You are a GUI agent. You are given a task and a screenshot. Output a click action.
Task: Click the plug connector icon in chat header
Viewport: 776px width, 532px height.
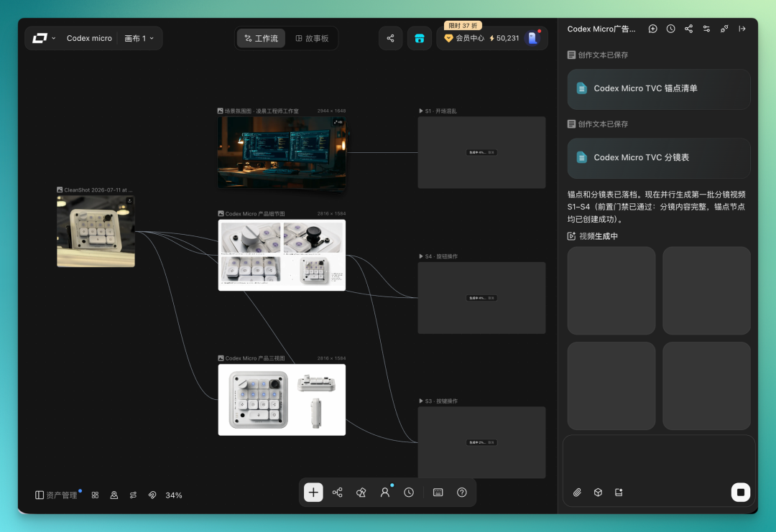point(724,29)
